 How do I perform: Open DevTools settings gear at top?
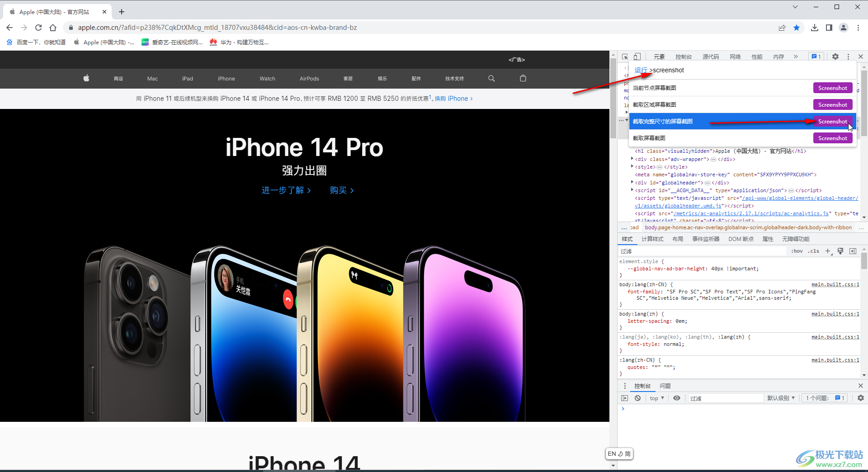(835, 57)
